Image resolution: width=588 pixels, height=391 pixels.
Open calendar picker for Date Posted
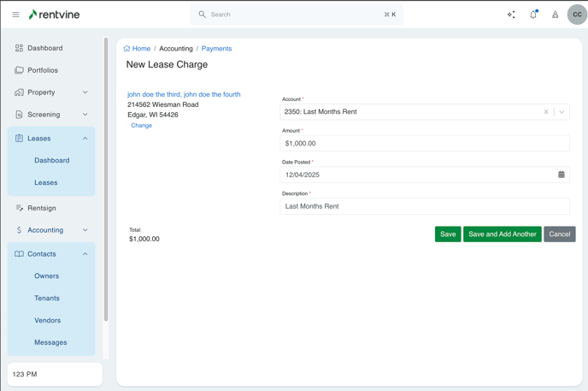562,175
